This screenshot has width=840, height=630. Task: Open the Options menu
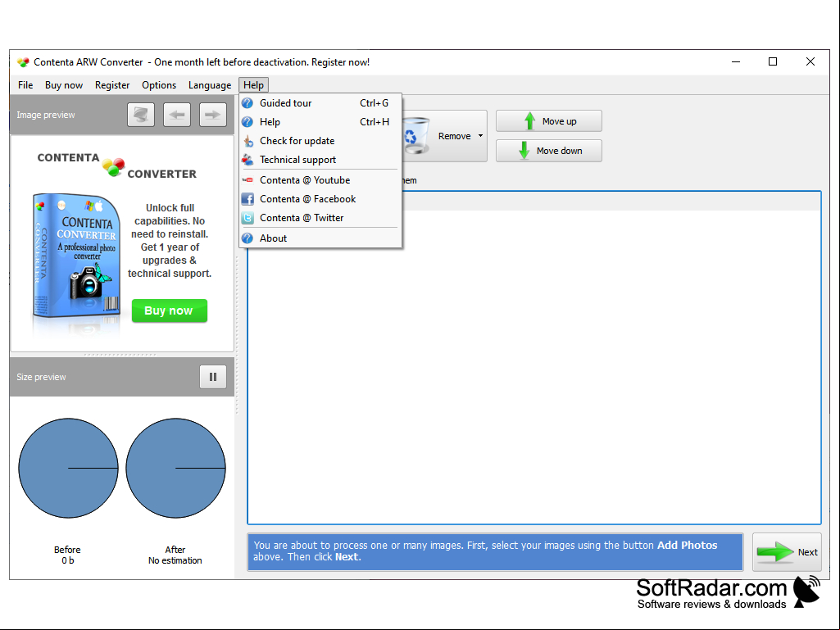coord(158,85)
